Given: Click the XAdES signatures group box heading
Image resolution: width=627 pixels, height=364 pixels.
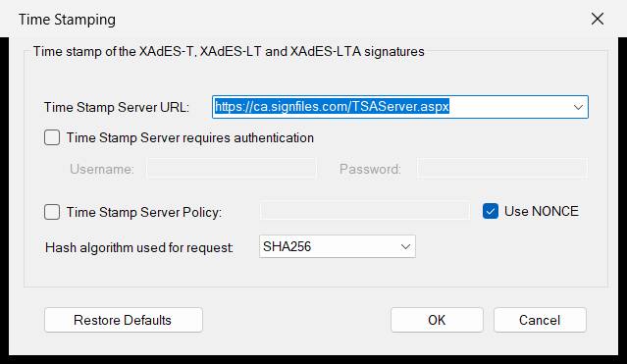Looking at the screenshot, I should [x=229, y=52].
